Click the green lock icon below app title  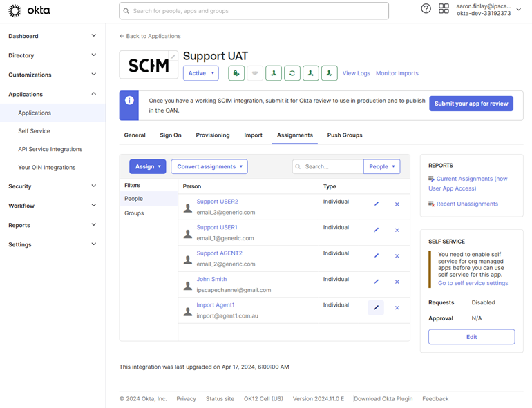coord(236,73)
